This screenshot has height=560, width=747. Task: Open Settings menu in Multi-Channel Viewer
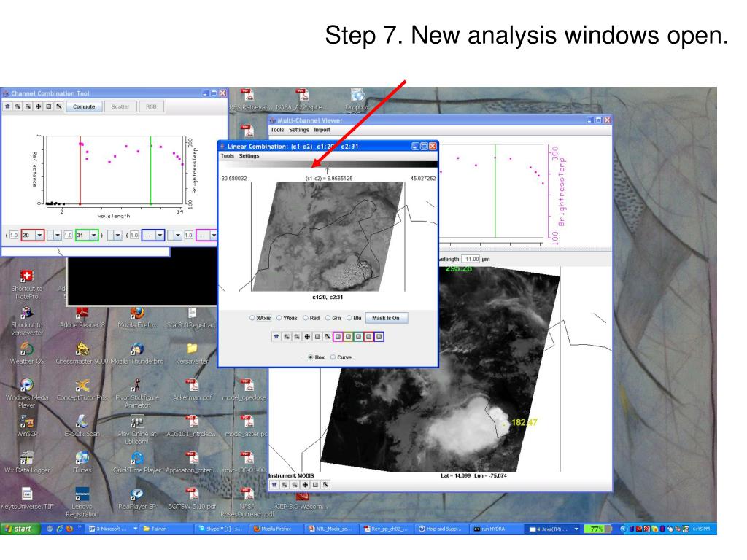[299, 130]
